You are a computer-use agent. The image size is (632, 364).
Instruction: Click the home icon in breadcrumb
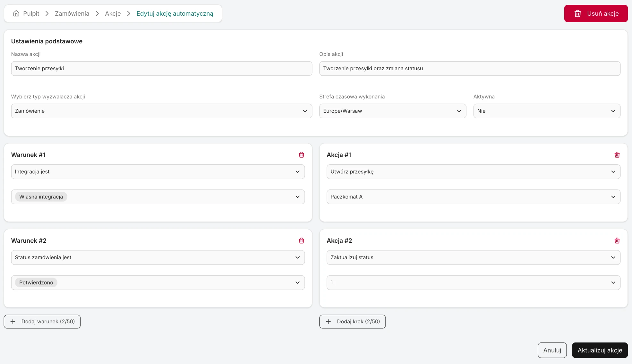[x=16, y=13]
